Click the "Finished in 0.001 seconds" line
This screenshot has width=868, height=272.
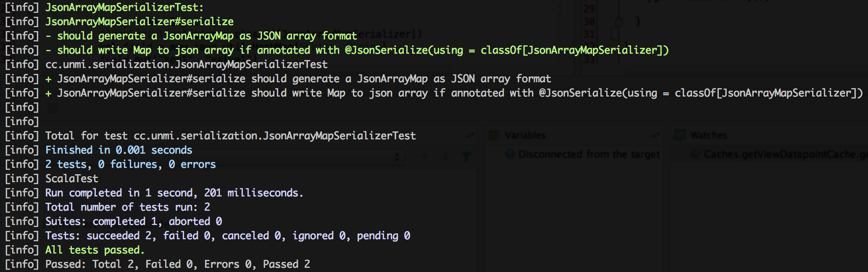(118, 150)
